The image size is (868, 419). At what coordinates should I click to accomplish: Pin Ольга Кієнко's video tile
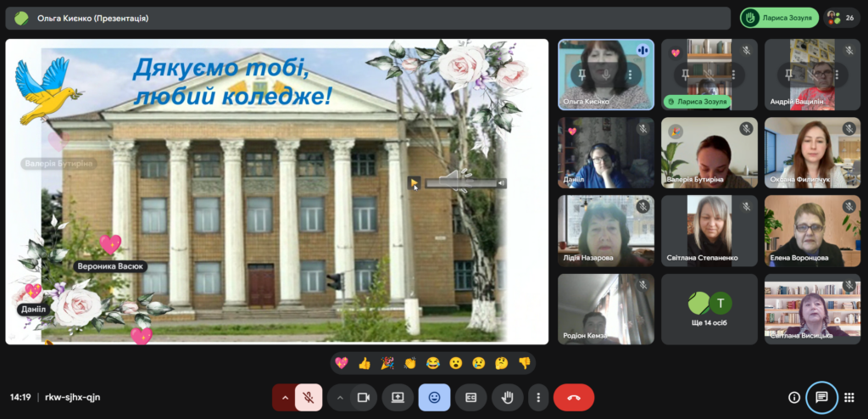(x=583, y=75)
